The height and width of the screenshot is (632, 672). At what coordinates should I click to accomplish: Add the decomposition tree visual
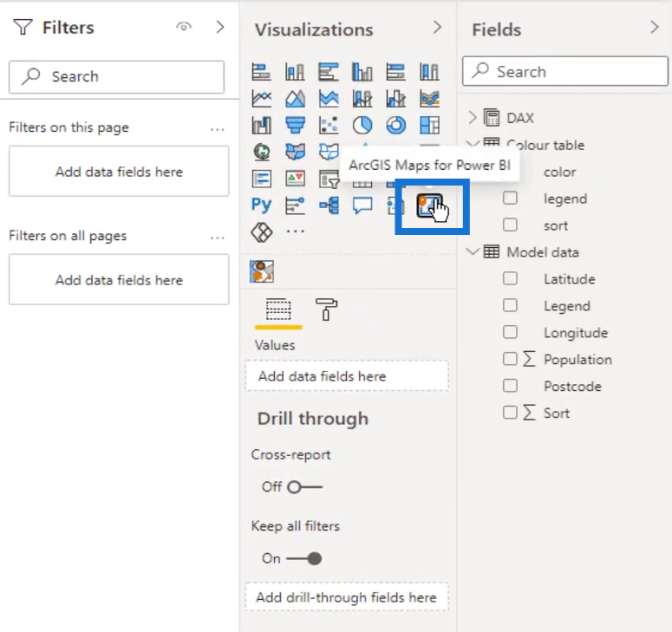point(329,205)
